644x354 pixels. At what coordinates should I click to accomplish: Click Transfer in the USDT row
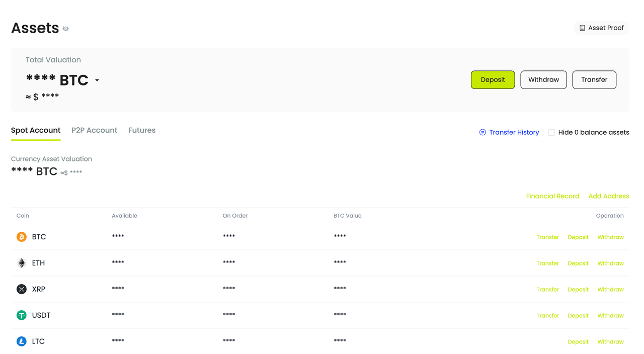click(x=547, y=316)
